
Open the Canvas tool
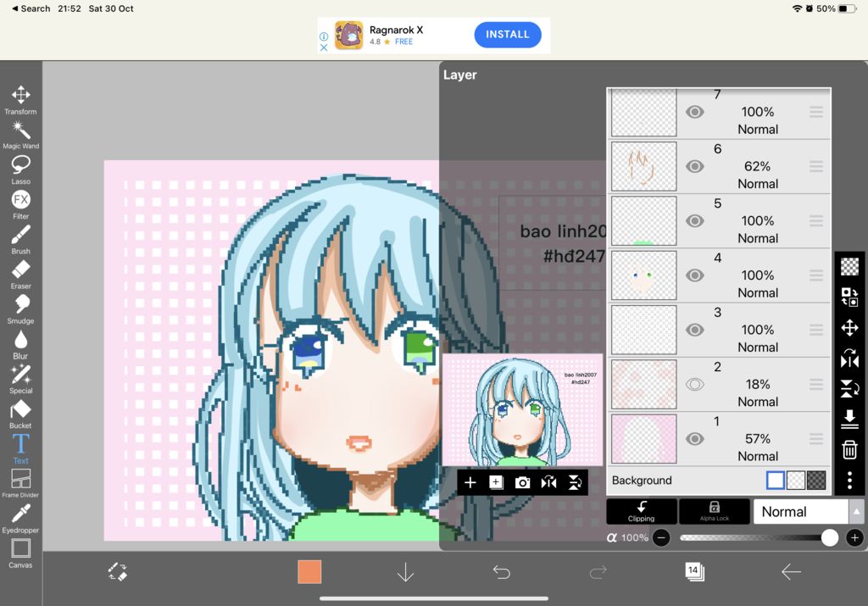pos(20,553)
